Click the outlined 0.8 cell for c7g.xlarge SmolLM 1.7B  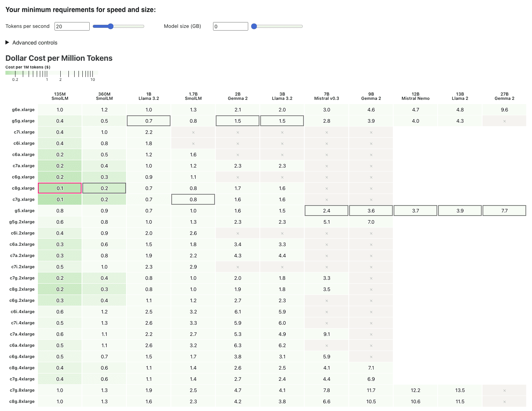point(193,199)
